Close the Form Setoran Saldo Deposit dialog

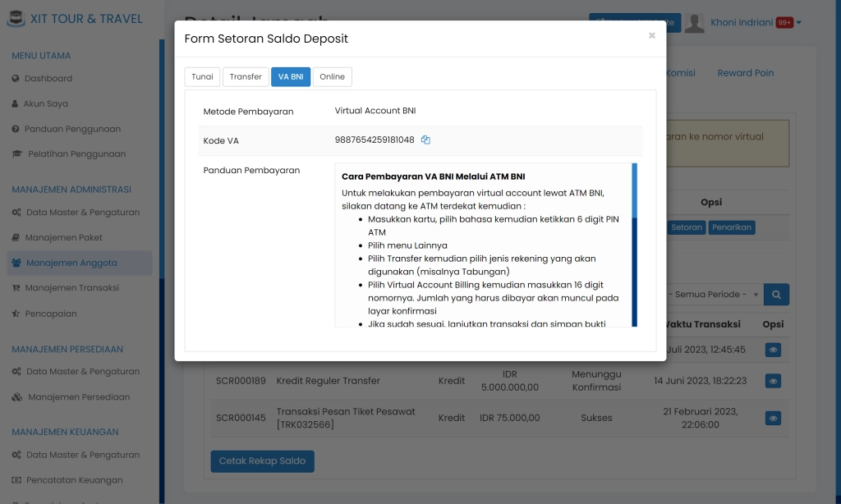(651, 36)
